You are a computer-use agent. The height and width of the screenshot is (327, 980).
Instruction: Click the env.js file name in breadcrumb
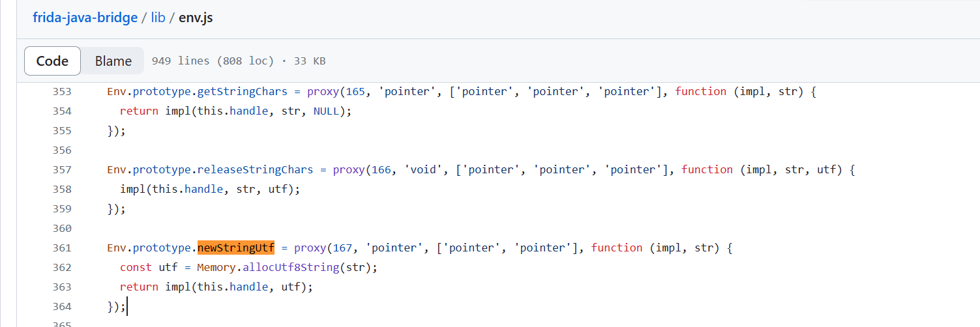pos(196,18)
